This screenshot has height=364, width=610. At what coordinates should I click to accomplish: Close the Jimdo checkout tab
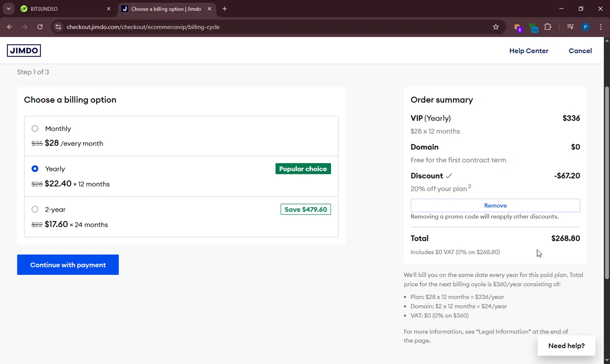pos(209,9)
